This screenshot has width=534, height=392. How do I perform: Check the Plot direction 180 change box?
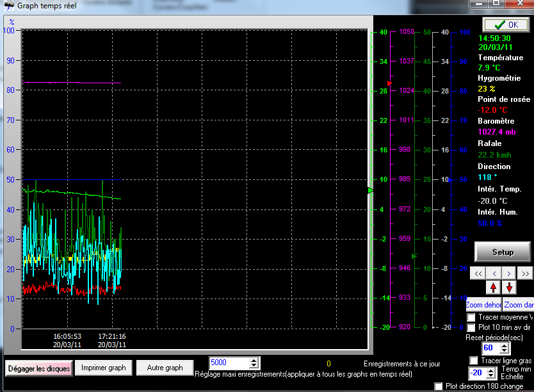[439, 386]
